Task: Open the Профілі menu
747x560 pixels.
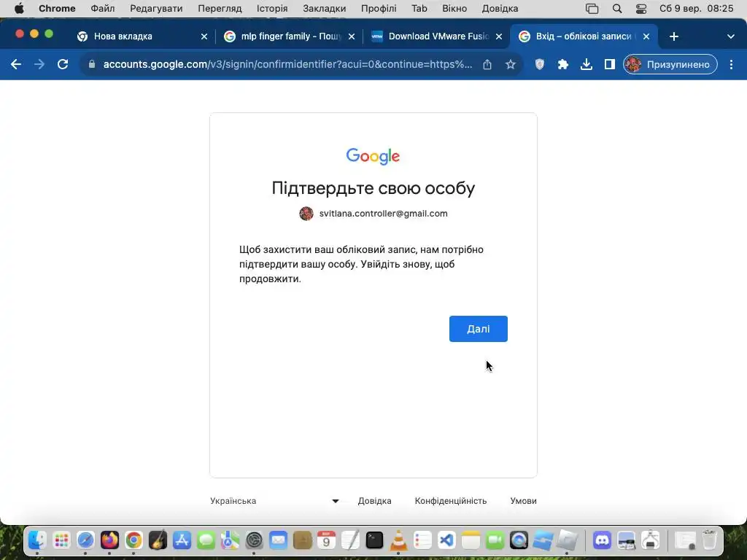Action: [x=379, y=9]
